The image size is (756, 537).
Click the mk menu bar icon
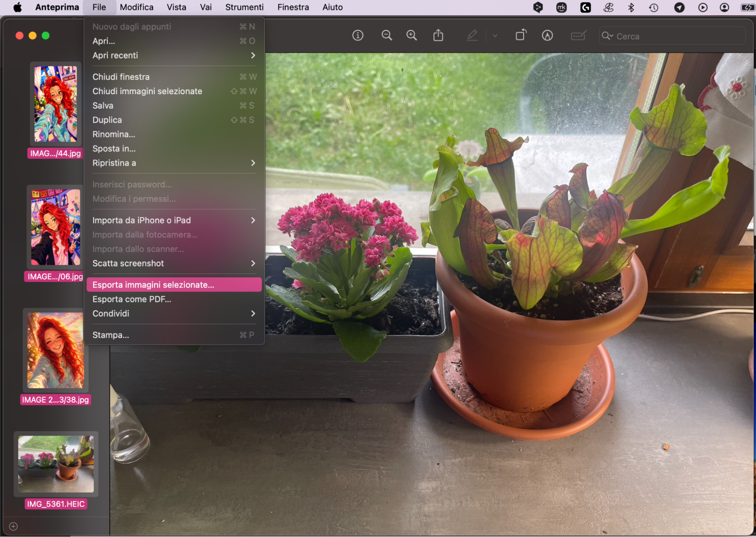tap(561, 7)
